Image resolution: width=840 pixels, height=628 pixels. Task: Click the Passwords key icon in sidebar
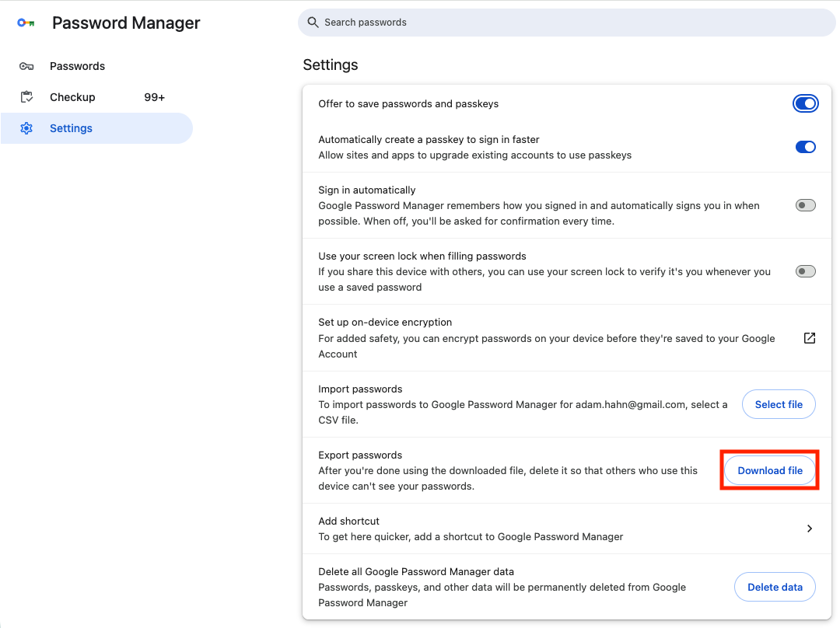[x=26, y=66]
